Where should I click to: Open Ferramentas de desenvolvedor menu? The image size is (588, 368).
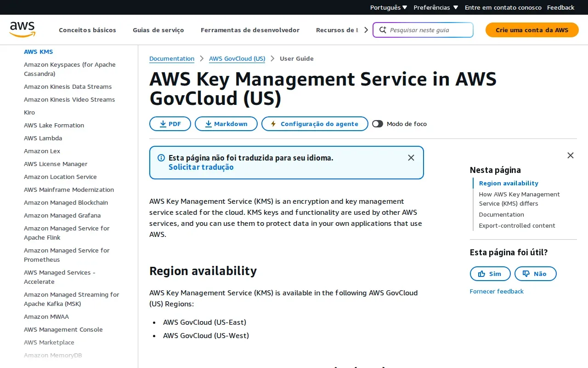[250, 30]
